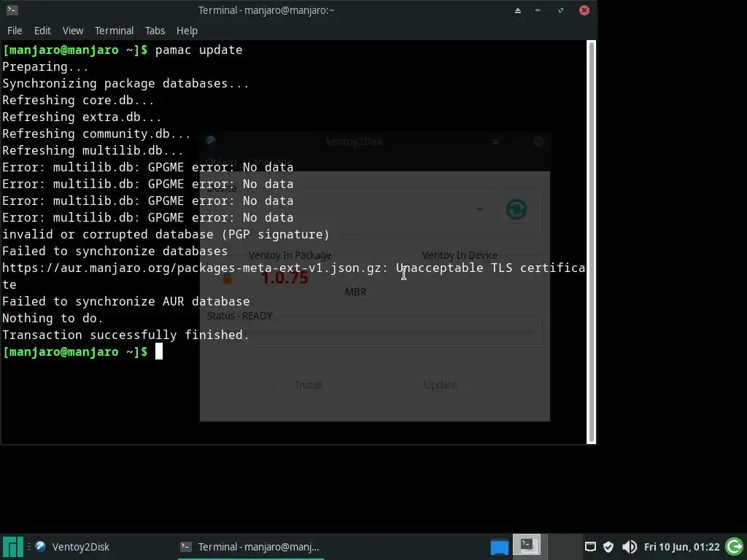The height and width of the screenshot is (560, 747).
Task: Click the 'Preparing...' output line
Action: pyautogui.click(x=45, y=66)
